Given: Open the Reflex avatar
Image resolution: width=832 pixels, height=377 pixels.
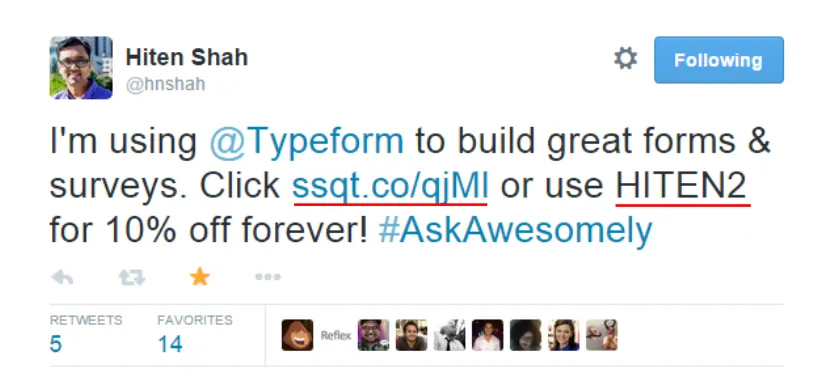Looking at the screenshot, I should point(336,335).
